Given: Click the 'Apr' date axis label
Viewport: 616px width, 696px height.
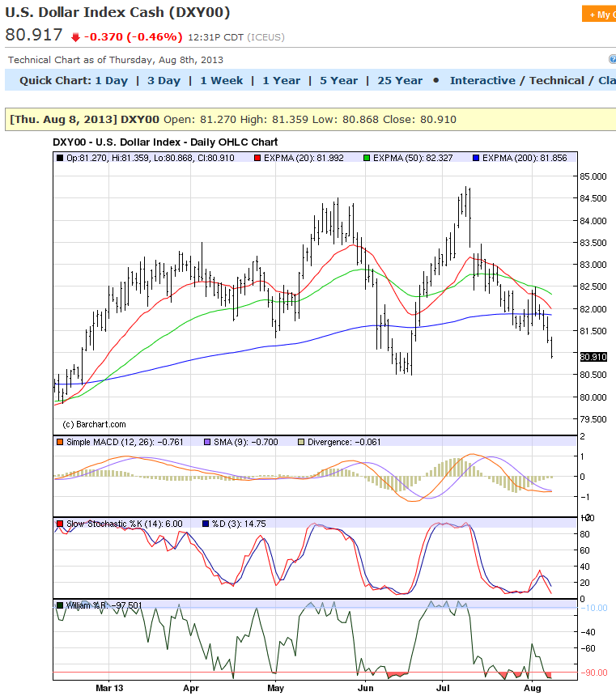Looking at the screenshot, I should (191, 688).
